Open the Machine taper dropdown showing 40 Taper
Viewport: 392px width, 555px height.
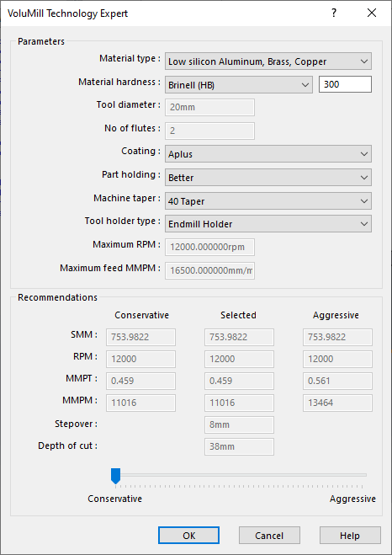point(268,201)
